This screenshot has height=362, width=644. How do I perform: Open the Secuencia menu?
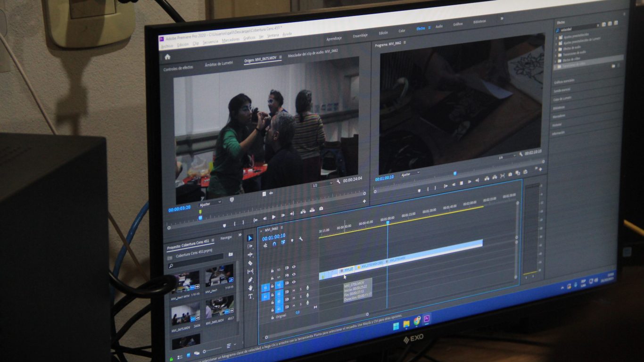[210, 42]
